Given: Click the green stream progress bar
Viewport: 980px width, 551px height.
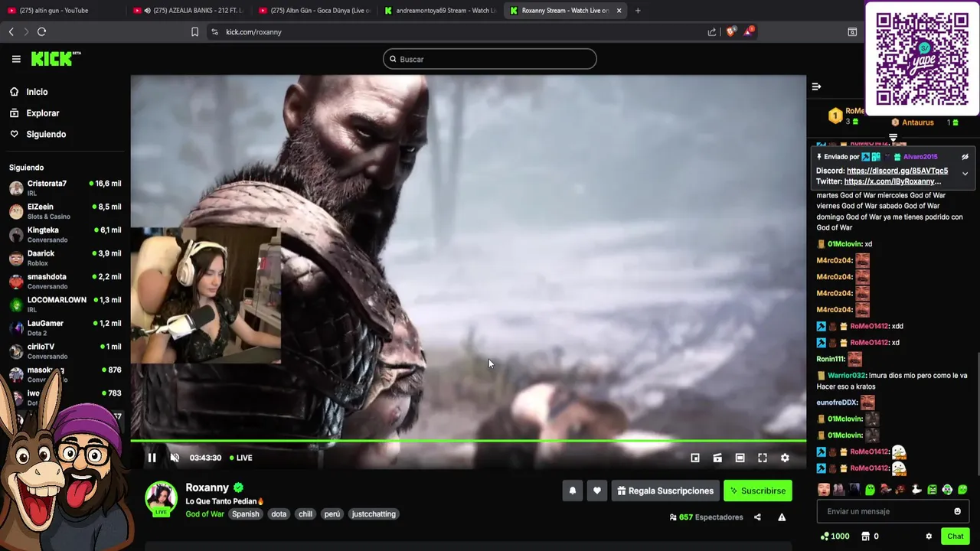Looking at the screenshot, I should 468,441.
